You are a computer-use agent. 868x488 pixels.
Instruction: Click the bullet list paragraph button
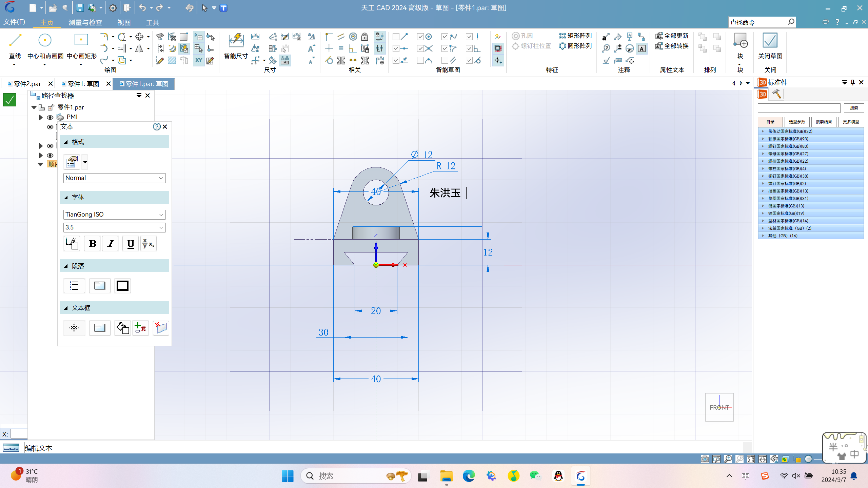coord(74,286)
